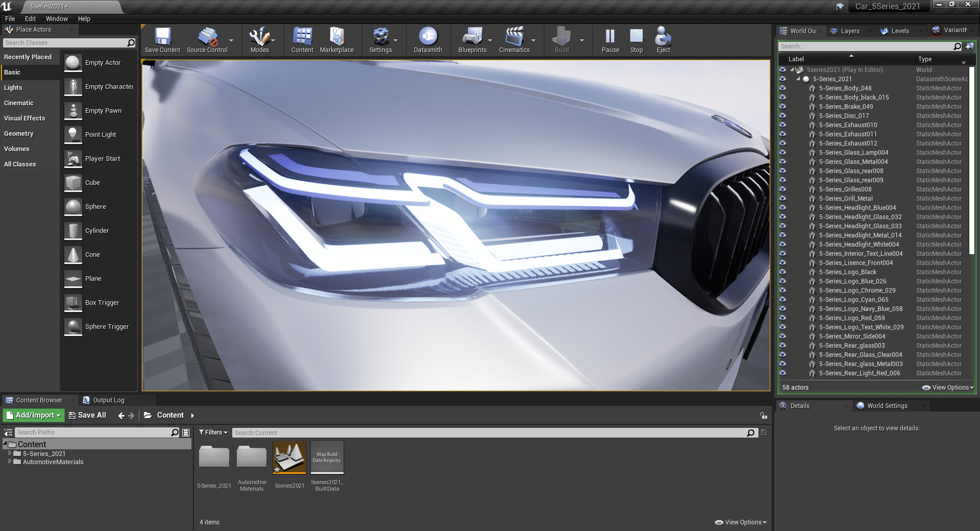
Task: Click the Datasmith toolbar icon
Action: (x=428, y=37)
